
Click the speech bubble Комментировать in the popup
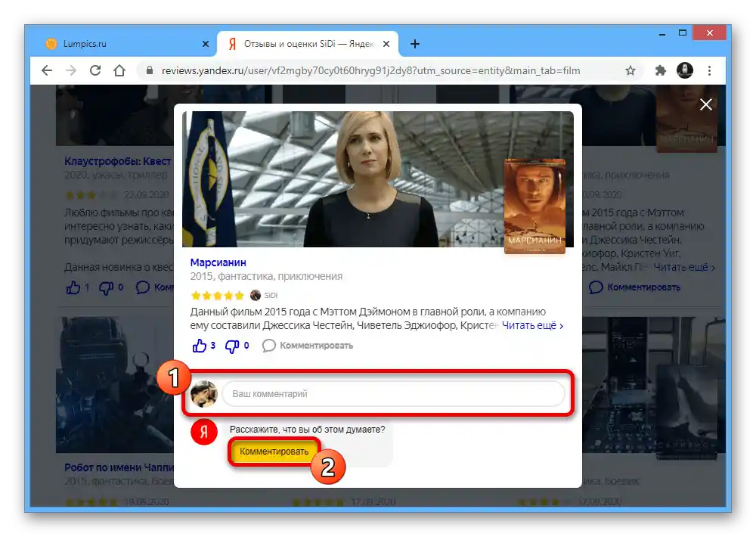coord(308,346)
